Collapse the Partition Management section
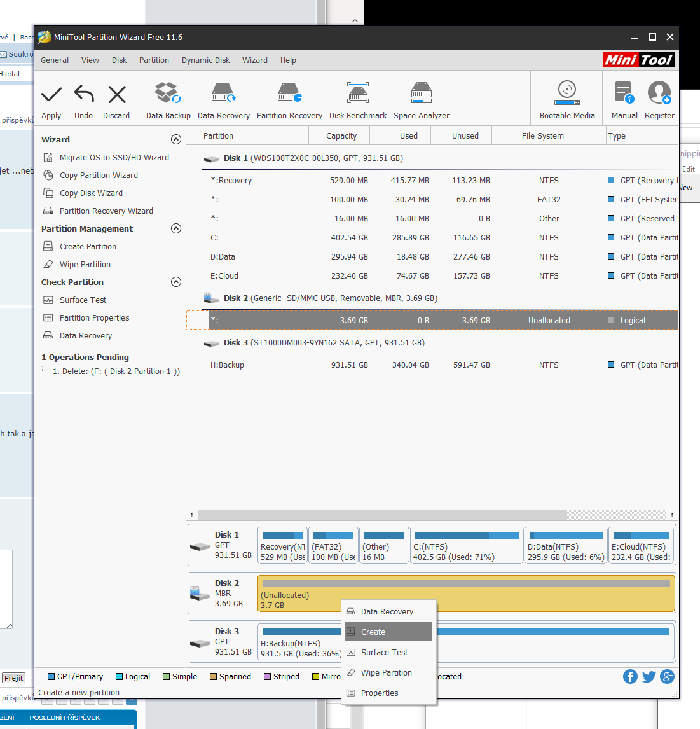The image size is (700, 729). (x=176, y=229)
